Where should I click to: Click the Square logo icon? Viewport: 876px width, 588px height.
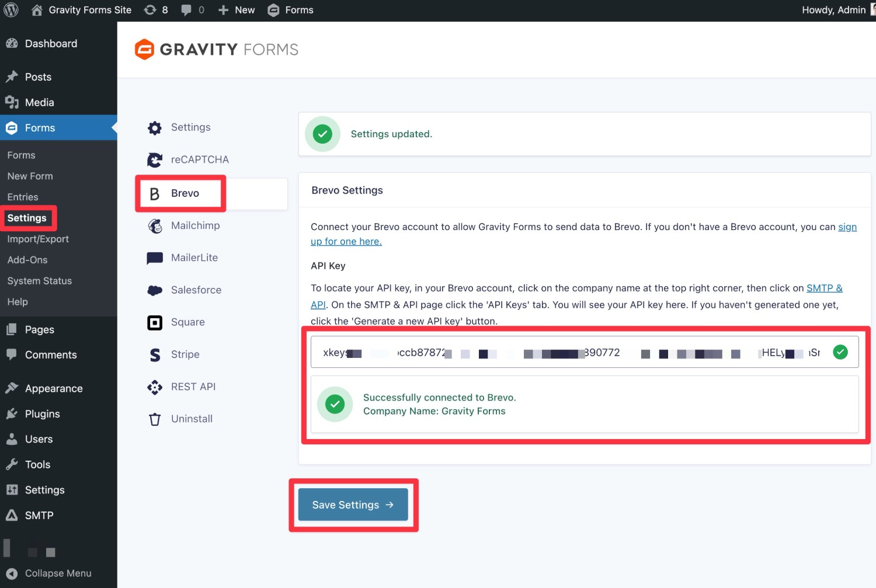tap(155, 322)
